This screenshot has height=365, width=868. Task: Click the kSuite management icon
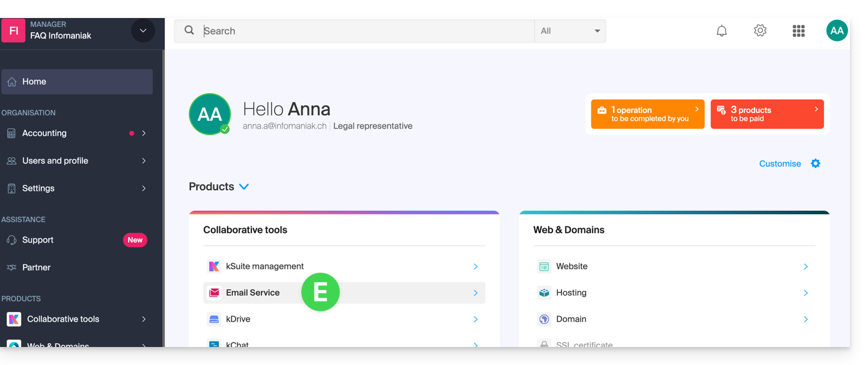pyautogui.click(x=214, y=266)
